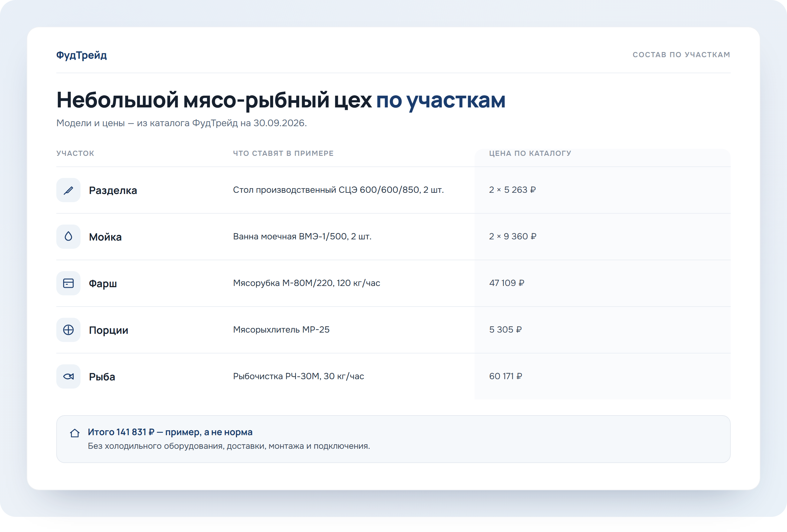Click Мясорыхлитель МР-25 description
This screenshot has width=787, height=532.
pos(281,330)
